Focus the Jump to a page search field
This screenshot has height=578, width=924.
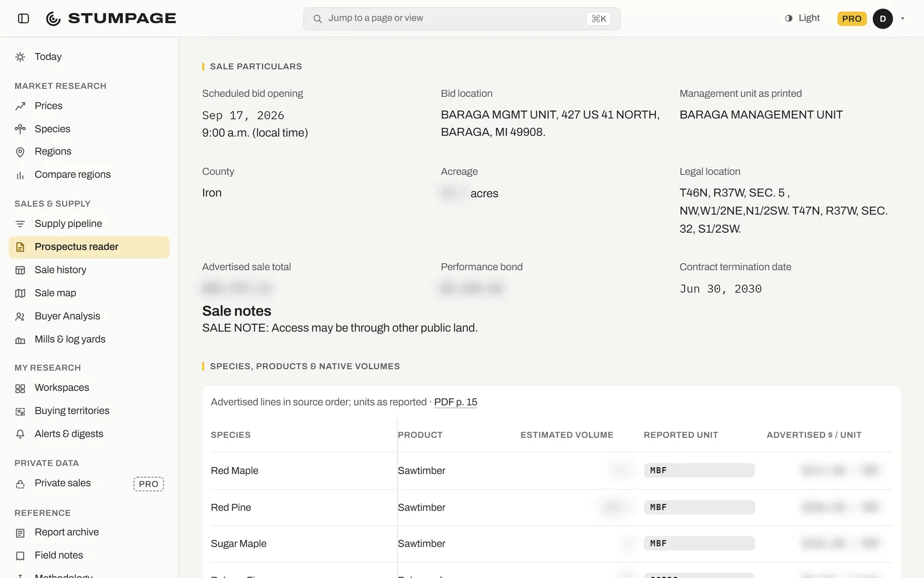pyautogui.click(x=461, y=18)
